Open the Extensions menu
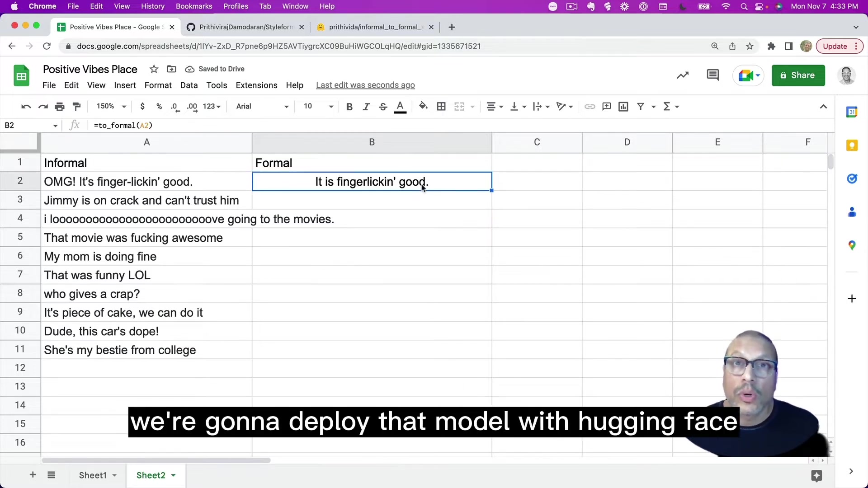The height and width of the screenshot is (488, 868). 256,85
